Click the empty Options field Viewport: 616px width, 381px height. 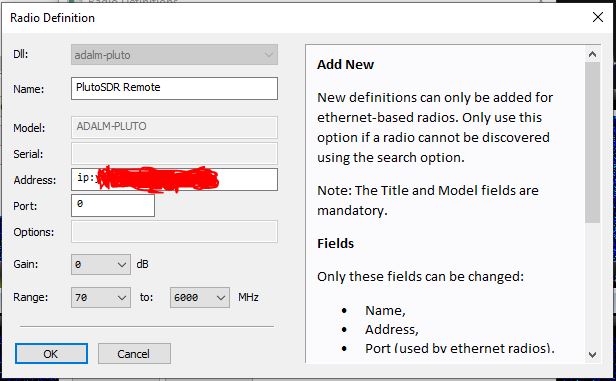coord(174,232)
